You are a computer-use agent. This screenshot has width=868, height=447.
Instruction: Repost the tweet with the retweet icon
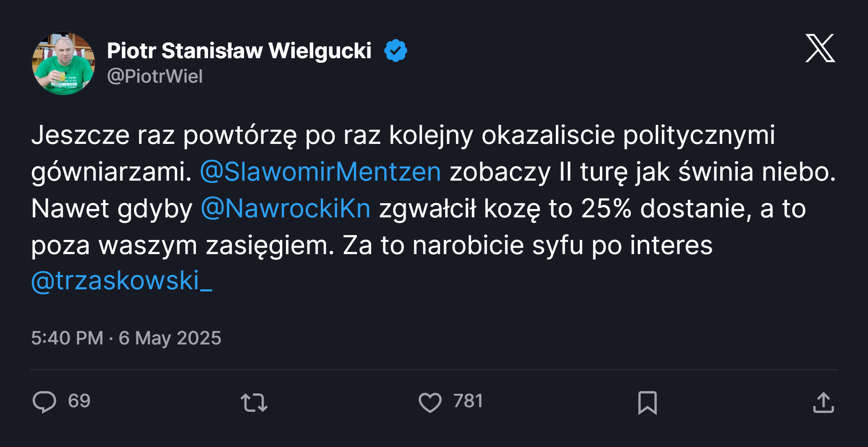tap(254, 403)
